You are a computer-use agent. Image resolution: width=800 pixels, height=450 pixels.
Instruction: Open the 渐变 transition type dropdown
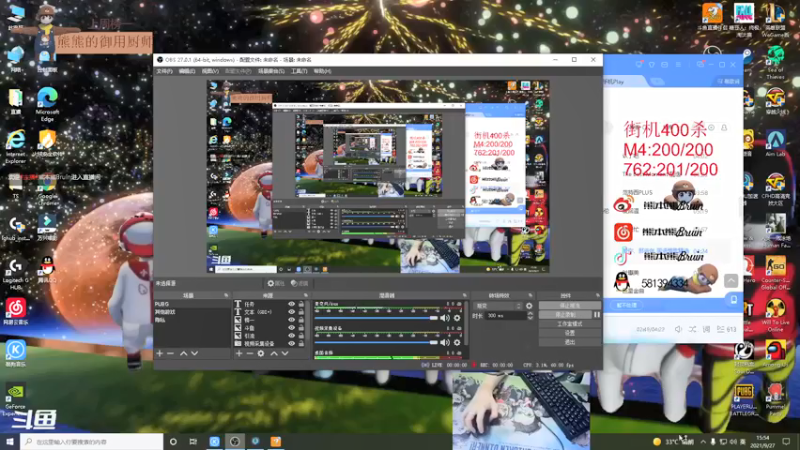(x=498, y=306)
